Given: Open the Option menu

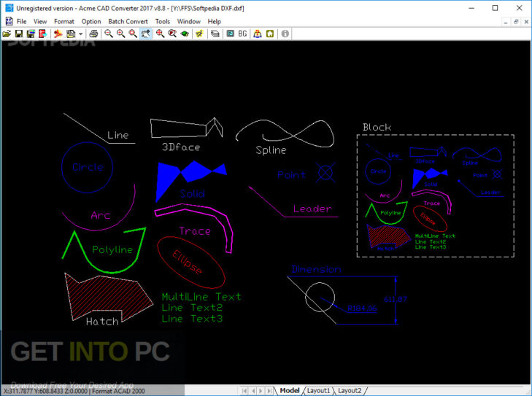Looking at the screenshot, I should click(91, 21).
